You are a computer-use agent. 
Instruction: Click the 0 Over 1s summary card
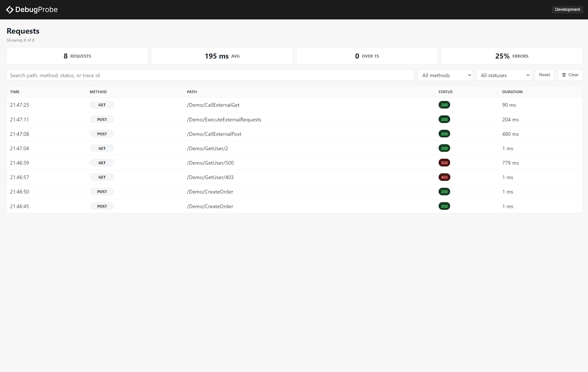[367, 56]
